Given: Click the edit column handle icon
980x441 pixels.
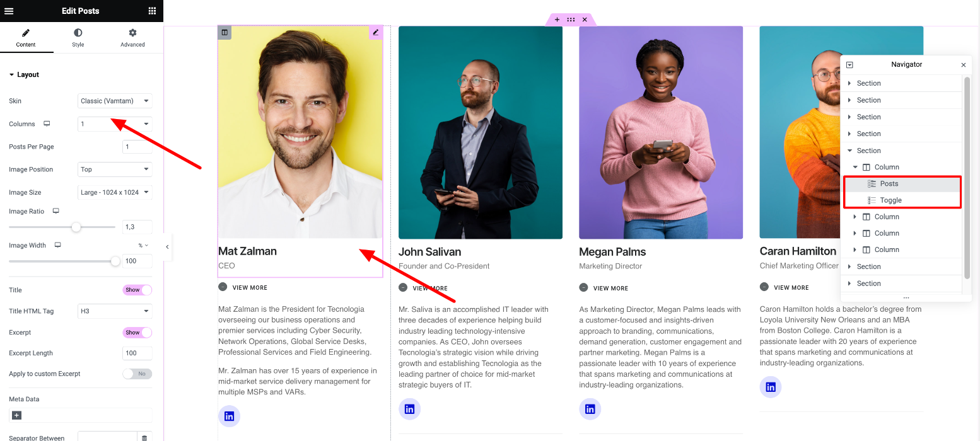Looking at the screenshot, I should (x=225, y=32).
